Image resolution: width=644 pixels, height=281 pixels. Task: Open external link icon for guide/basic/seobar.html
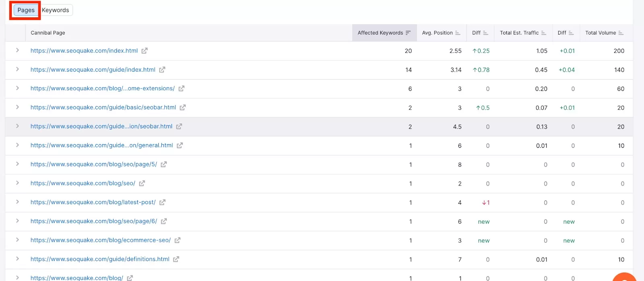[x=183, y=107]
